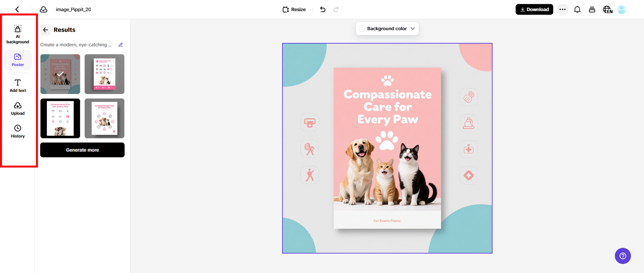Undo the last action
The height and width of the screenshot is (273, 644).
[x=322, y=9]
